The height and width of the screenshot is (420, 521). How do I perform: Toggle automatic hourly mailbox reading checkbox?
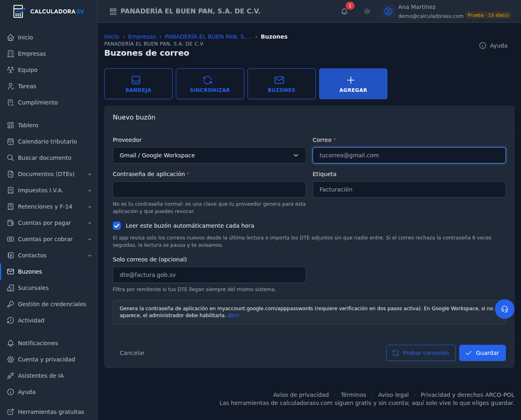click(x=117, y=226)
